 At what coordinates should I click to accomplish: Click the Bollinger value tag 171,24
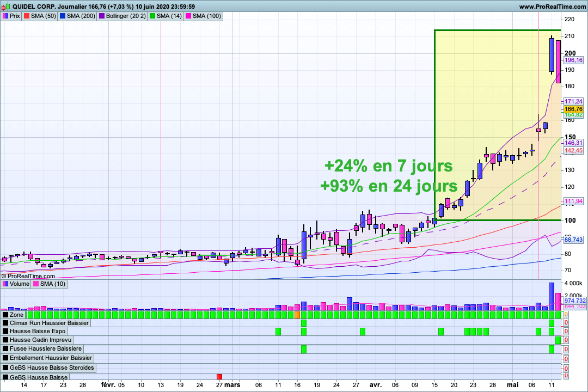pyautogui.click(x=573, y=101)
